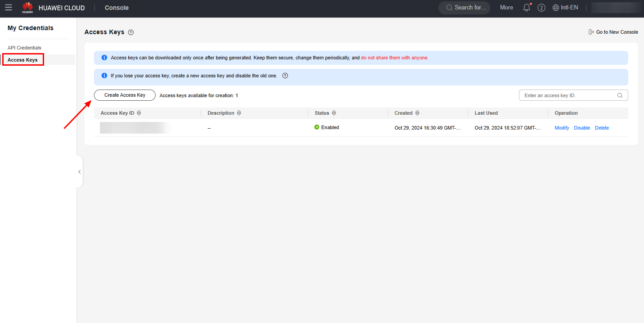
Task: Sort the table by Created date
Action: point(417,113)
